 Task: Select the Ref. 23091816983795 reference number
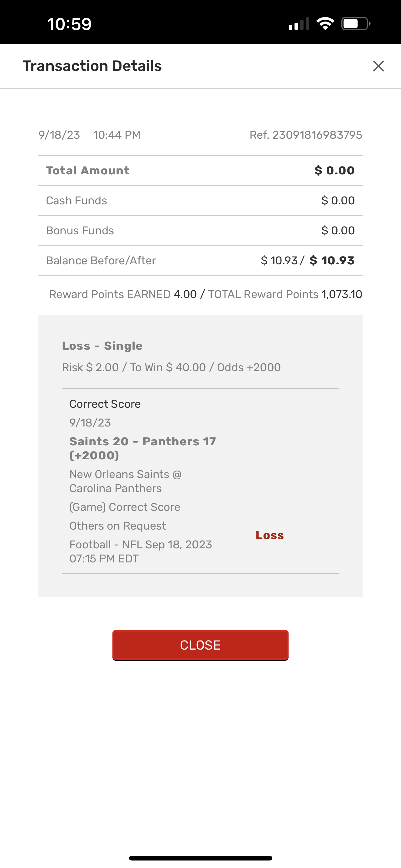tap(305, 135)
